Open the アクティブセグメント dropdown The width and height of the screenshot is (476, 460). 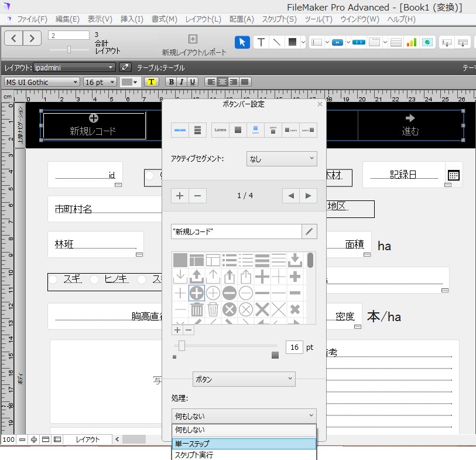click(282, 159)
